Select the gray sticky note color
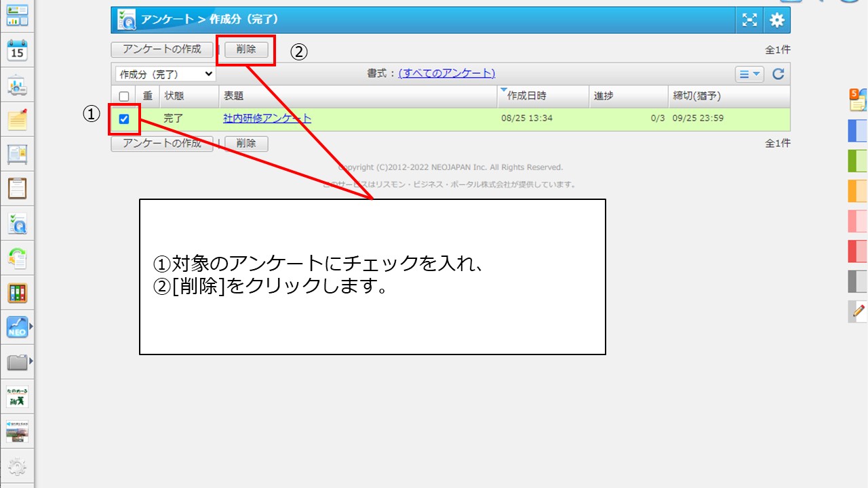The image size is (868, 488). coord(858,281)
